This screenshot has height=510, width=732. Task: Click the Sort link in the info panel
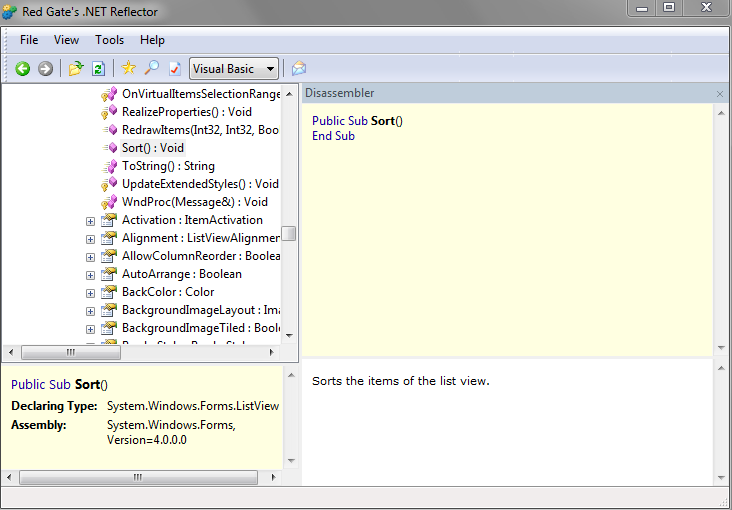click(x=87, y=384)
